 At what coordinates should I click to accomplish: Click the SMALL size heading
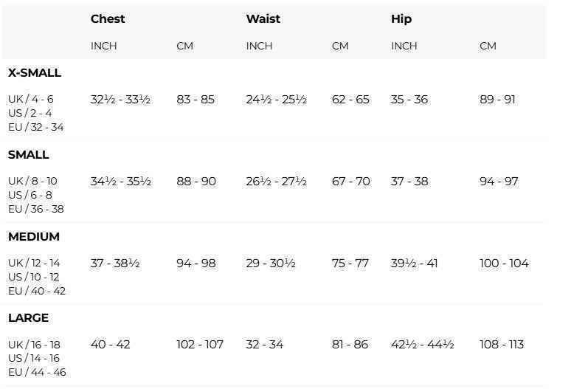(x=29, y=155)
